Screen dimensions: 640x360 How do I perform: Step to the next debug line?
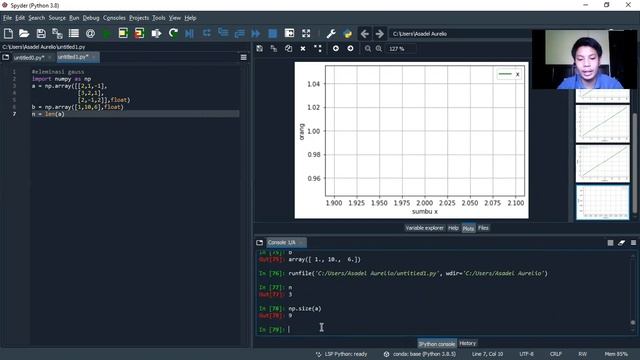(207, 33)
